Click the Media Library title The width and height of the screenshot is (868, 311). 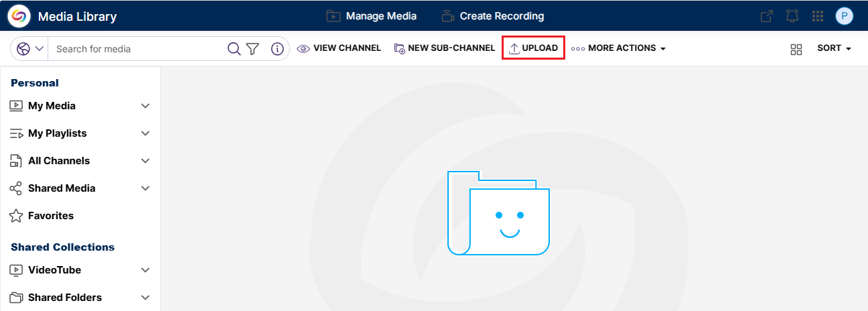[77, 16]
